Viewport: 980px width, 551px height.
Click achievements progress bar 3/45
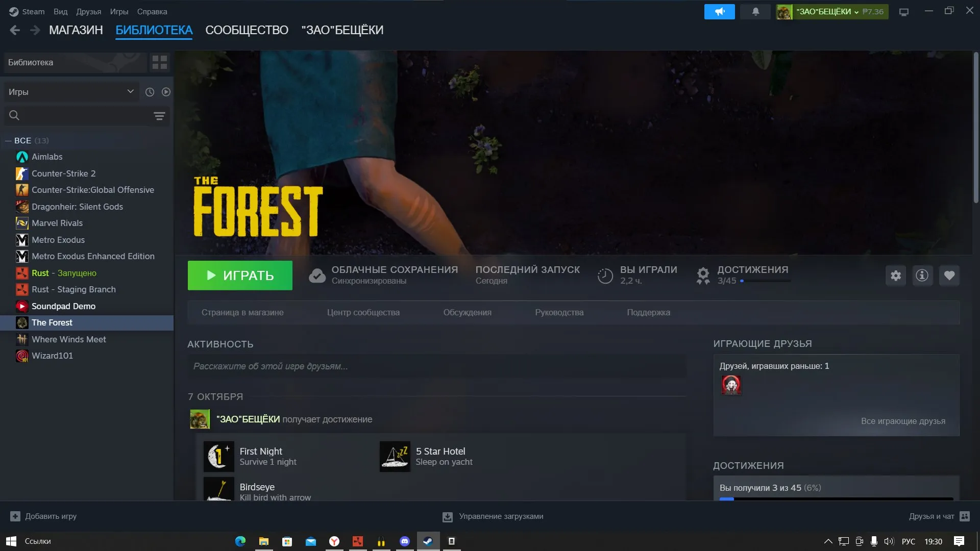tap(765, 281)
